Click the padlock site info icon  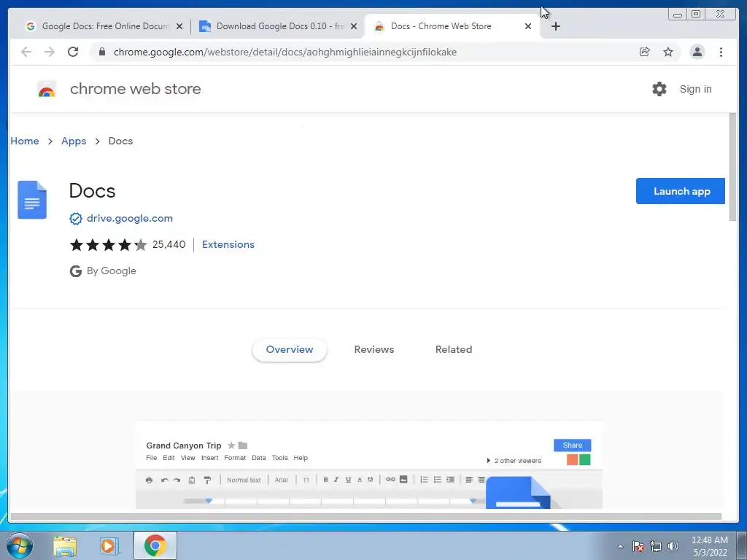102,52
